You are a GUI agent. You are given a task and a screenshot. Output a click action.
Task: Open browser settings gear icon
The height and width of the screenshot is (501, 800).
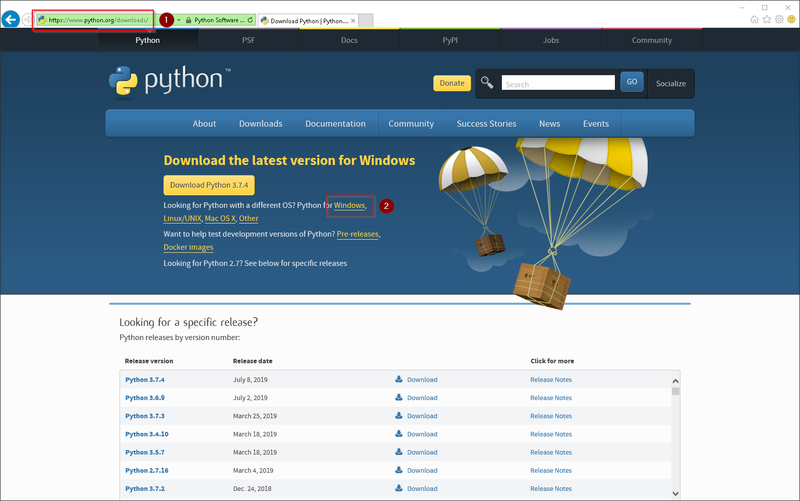pyautogui.click(x=779, y=19)
